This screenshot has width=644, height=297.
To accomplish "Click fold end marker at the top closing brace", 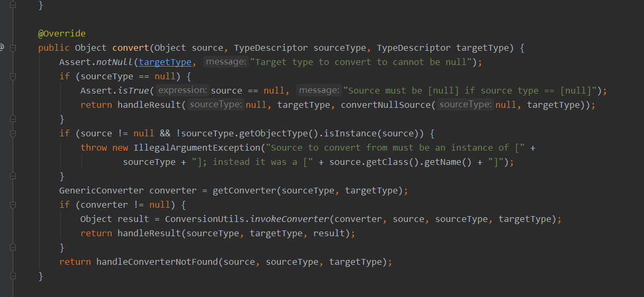I will click(x=13, y=5).
